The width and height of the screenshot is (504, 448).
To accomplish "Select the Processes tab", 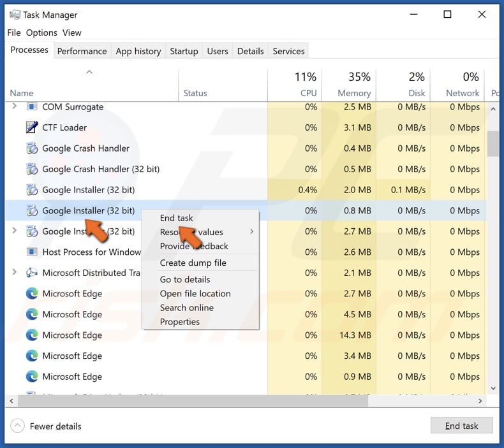I will [x=29, y=50].
